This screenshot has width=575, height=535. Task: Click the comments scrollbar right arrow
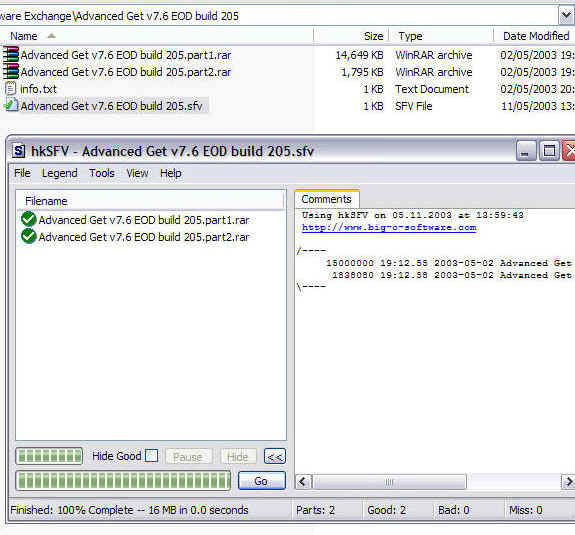point(568,481)
